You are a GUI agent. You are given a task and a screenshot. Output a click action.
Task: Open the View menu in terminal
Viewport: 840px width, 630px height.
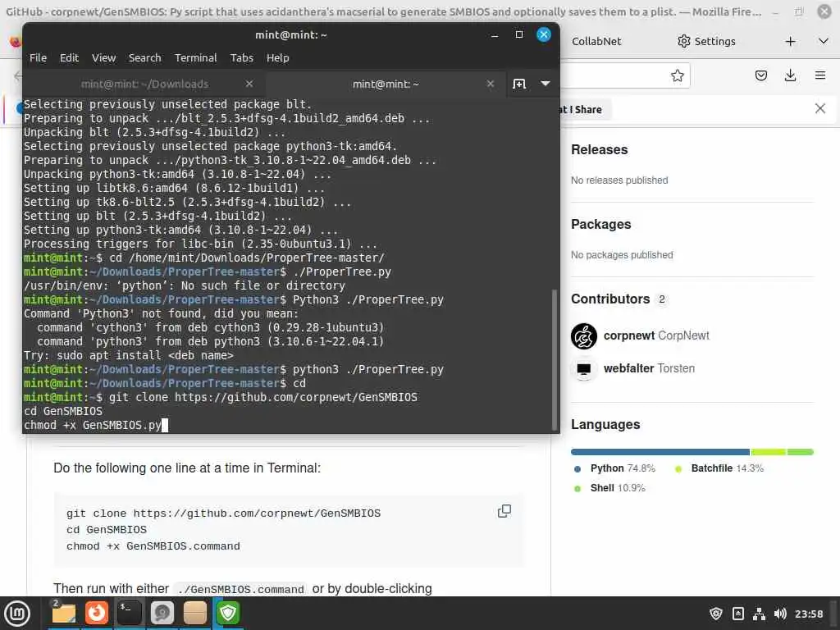tap(103, 58)
